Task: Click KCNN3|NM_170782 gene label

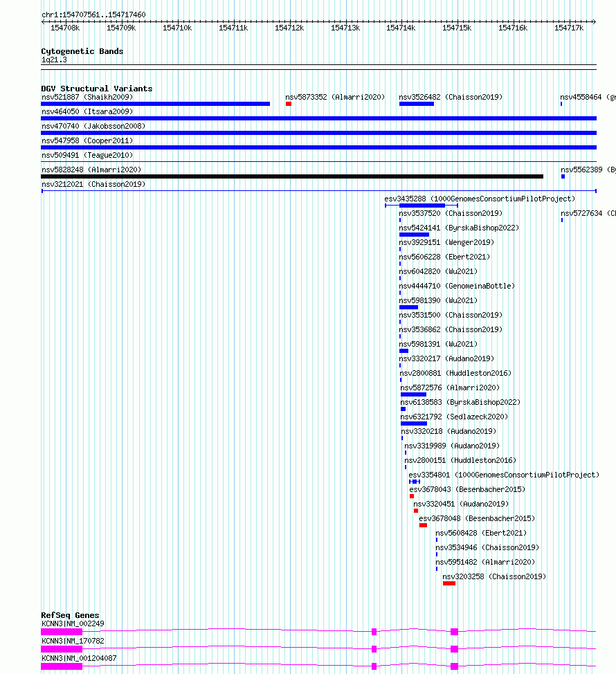Action: pyautogui.click(x=73, y=641)
